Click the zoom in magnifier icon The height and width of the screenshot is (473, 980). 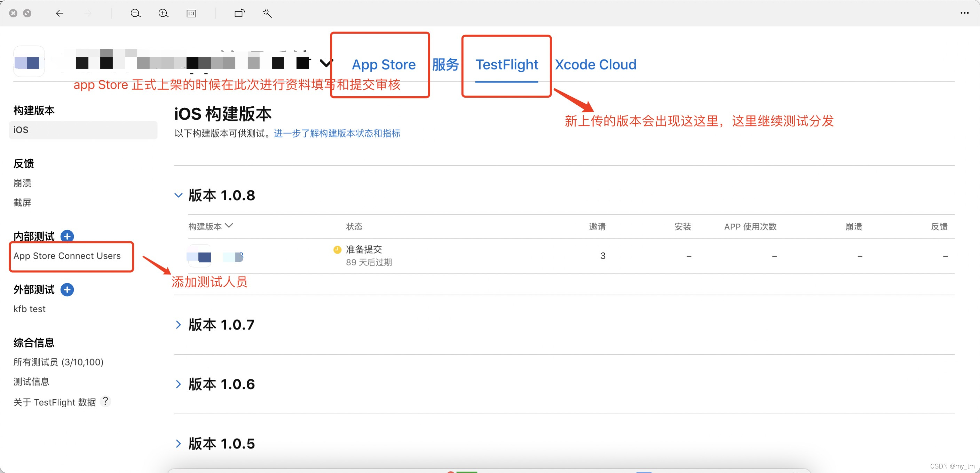tap(163, 13)
